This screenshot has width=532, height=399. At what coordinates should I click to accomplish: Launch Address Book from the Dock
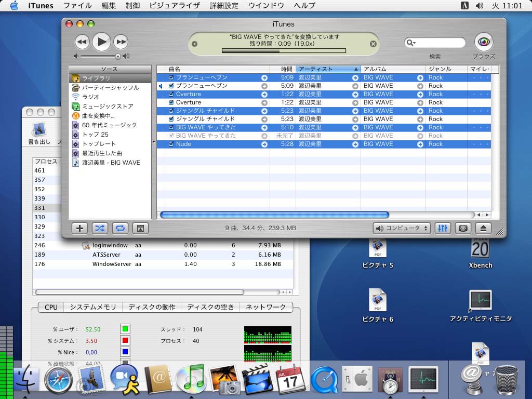(158, 379)
